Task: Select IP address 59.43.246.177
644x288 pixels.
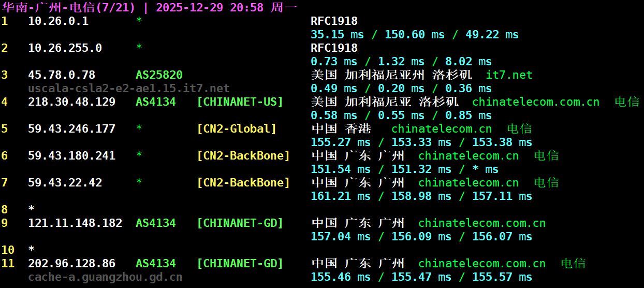Action: click(71, 129)
